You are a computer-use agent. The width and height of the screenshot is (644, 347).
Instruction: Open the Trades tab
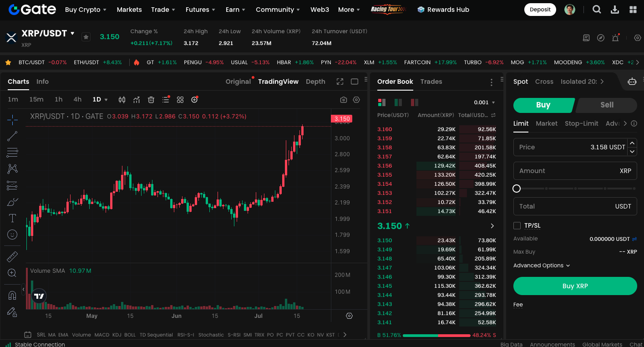pos(431,82)
